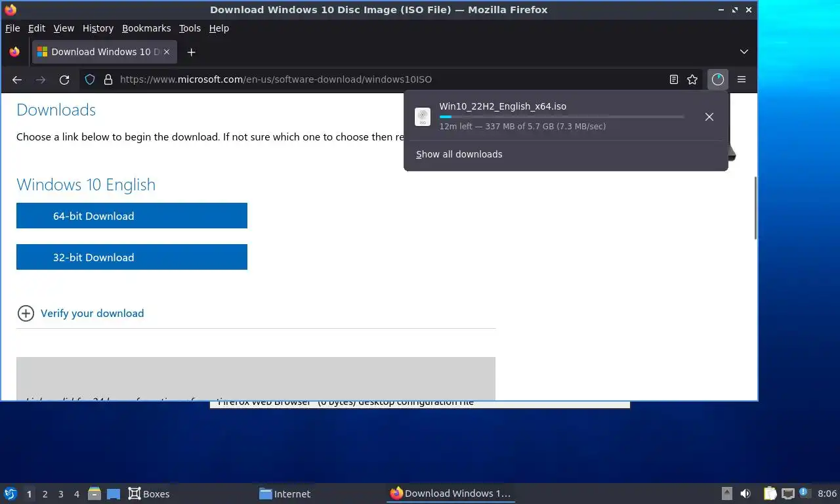Click the network connection tray icon
The image size is (840, 504).
pos(787,493)
